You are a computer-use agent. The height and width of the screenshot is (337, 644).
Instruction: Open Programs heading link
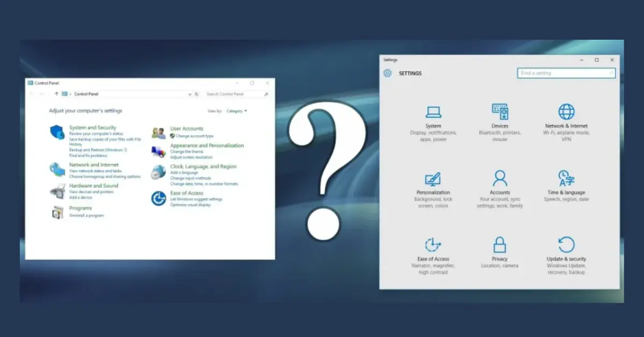click(x=80, y=208)
